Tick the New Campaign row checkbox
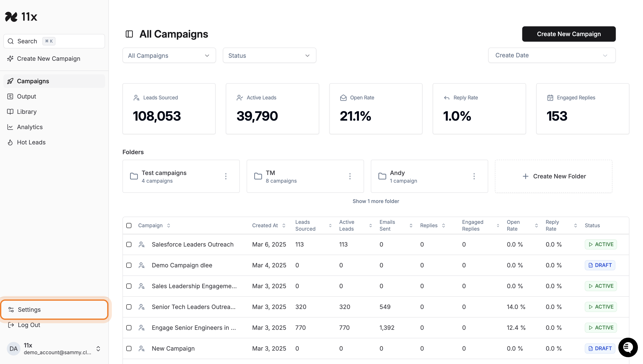 point(129,348)
